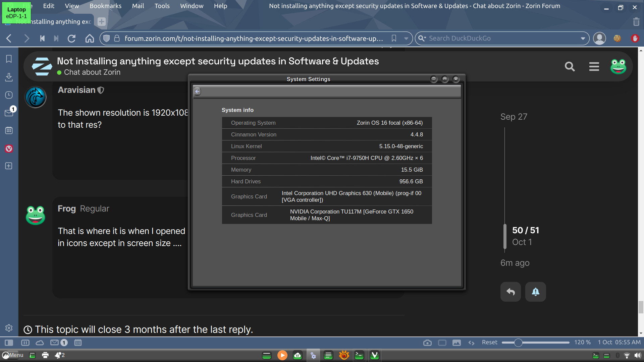Open status bar calendar icon
Image resolution: width=644 pixels, height=362 pixels.
(x=78, y=343)
